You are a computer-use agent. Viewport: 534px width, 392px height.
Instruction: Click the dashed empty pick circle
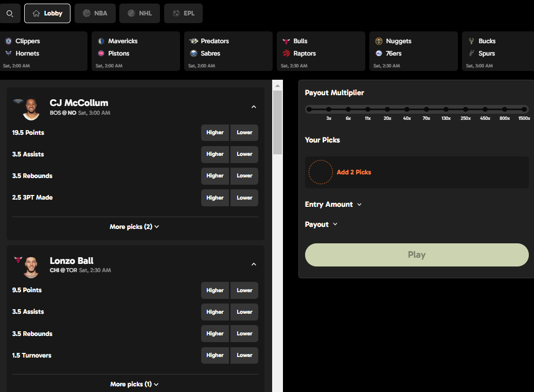(x=321, y=172)
